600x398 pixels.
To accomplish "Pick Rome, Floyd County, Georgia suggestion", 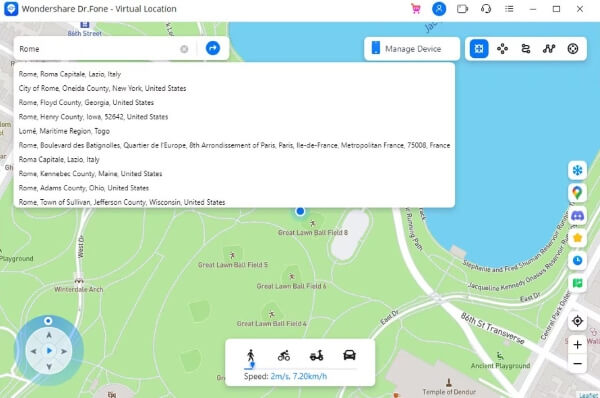I will [86, 103].
